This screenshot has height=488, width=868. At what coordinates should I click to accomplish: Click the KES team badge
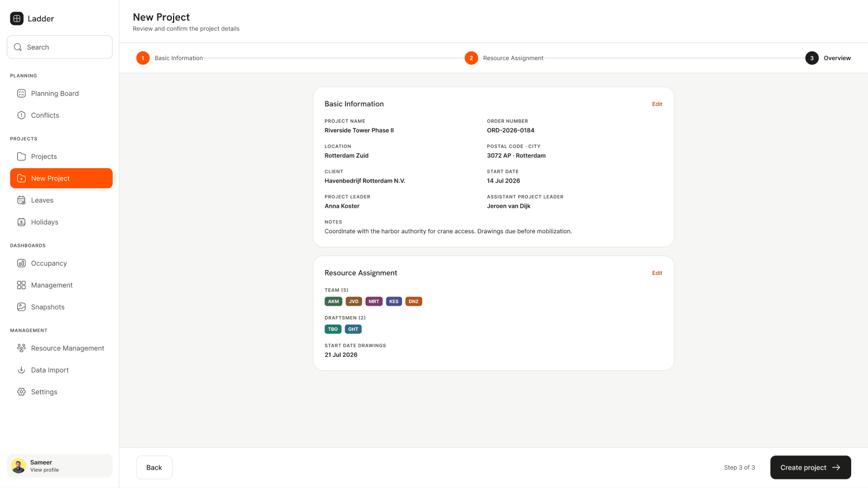[x=394, y=301]
